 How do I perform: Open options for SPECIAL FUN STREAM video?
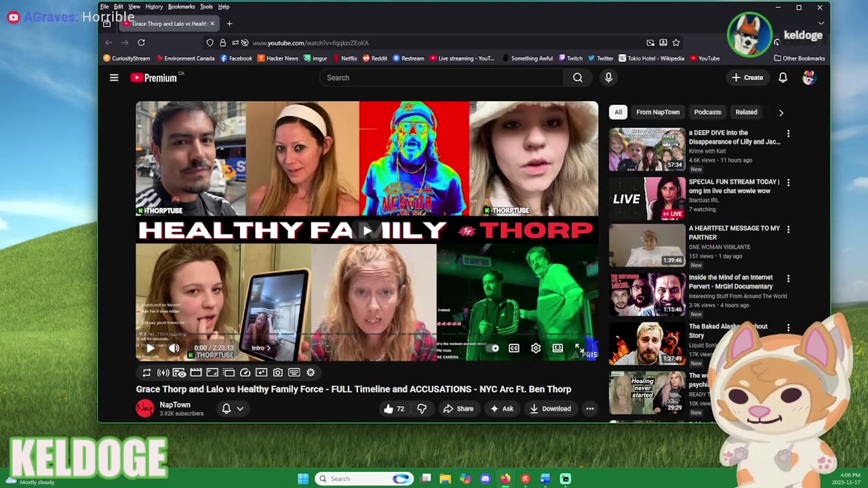click(788, 183)
